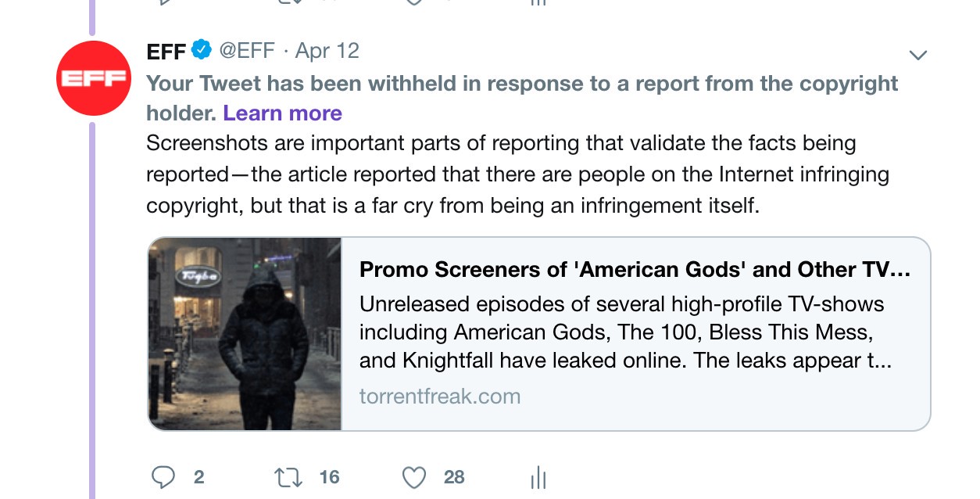Follow the purple Learn more link

click(x=282, y=113)
